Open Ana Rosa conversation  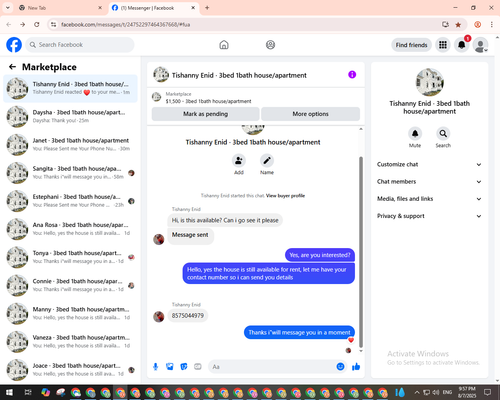(x=70, y=229)
